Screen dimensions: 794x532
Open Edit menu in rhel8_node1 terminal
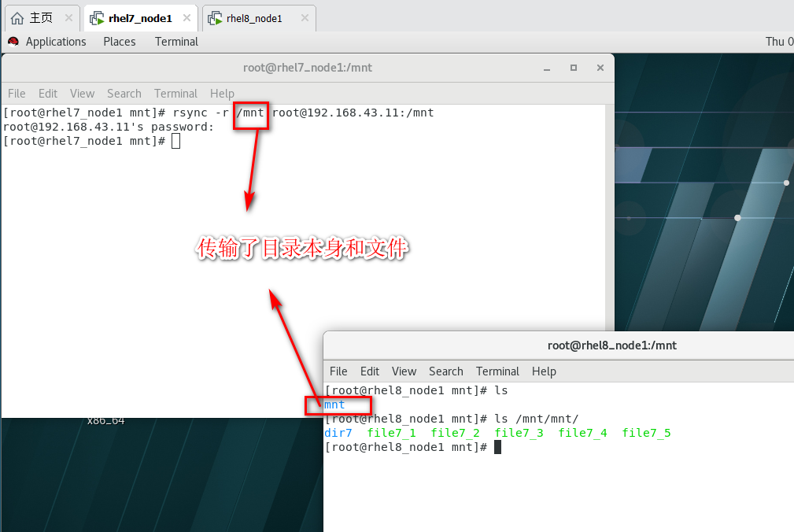(370, 371)
